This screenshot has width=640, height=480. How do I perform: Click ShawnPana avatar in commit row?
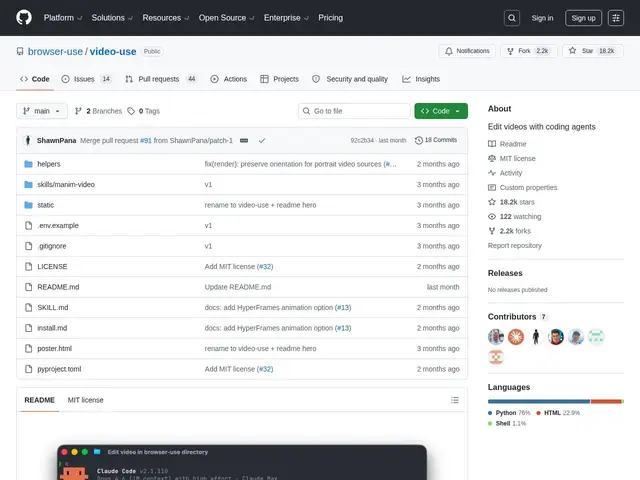coord(28,140)
